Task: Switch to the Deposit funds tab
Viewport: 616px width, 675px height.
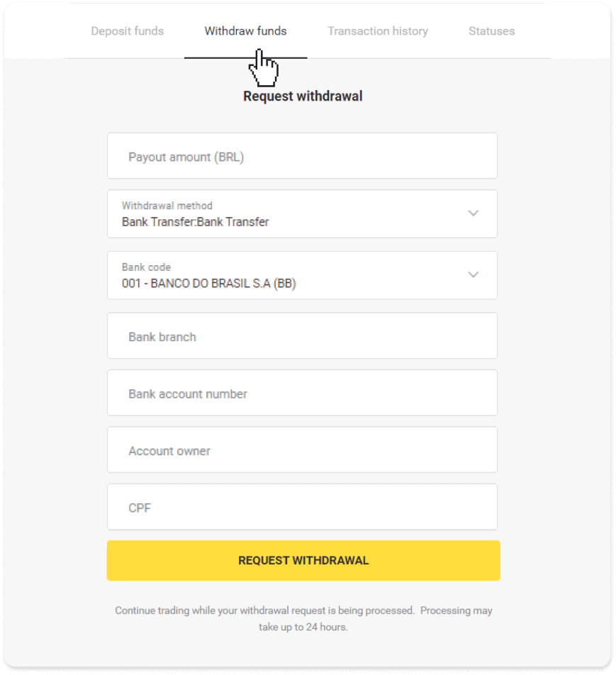Action: coord(126,31)
